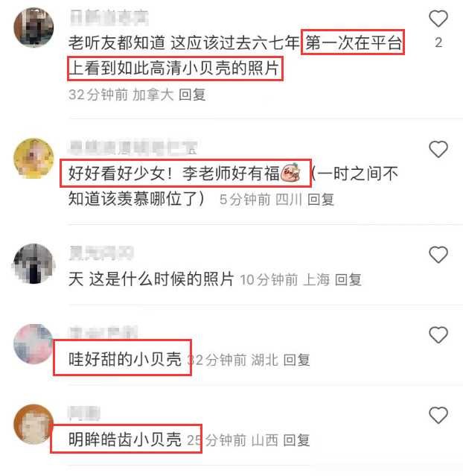This screenshot has width=463, height=476.
Task: Open first commenter's profile avatar
Action: click(33, 28)
